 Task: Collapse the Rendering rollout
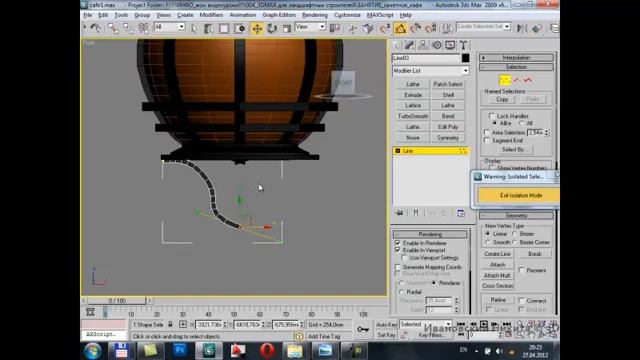pyautogui.click(x=430, y=234)
